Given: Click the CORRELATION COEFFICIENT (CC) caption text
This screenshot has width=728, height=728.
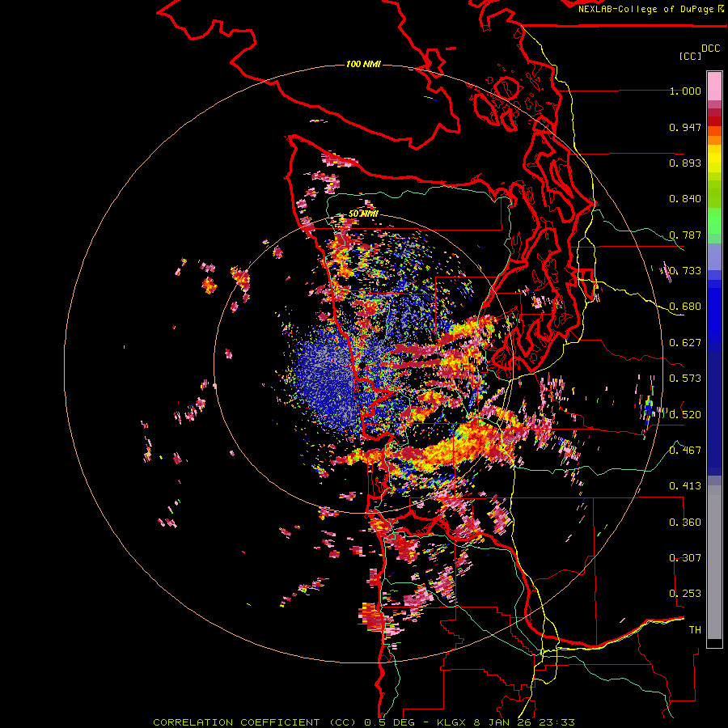Looking at the screenshot, I should [x=255, y=722].
